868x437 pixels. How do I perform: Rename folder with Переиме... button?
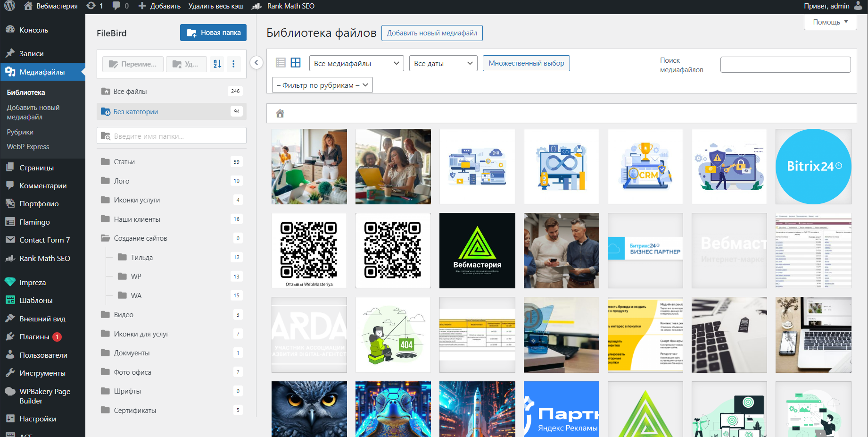(x=133, y=64)
